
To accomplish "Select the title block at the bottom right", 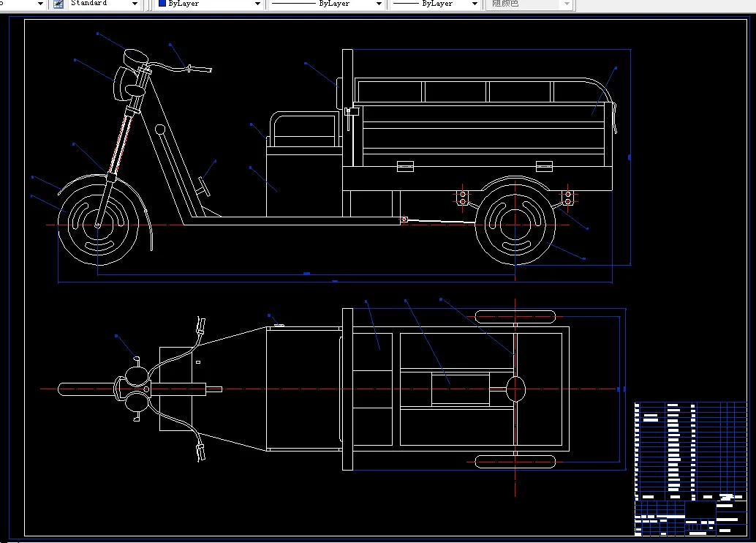I will (690, 518).
